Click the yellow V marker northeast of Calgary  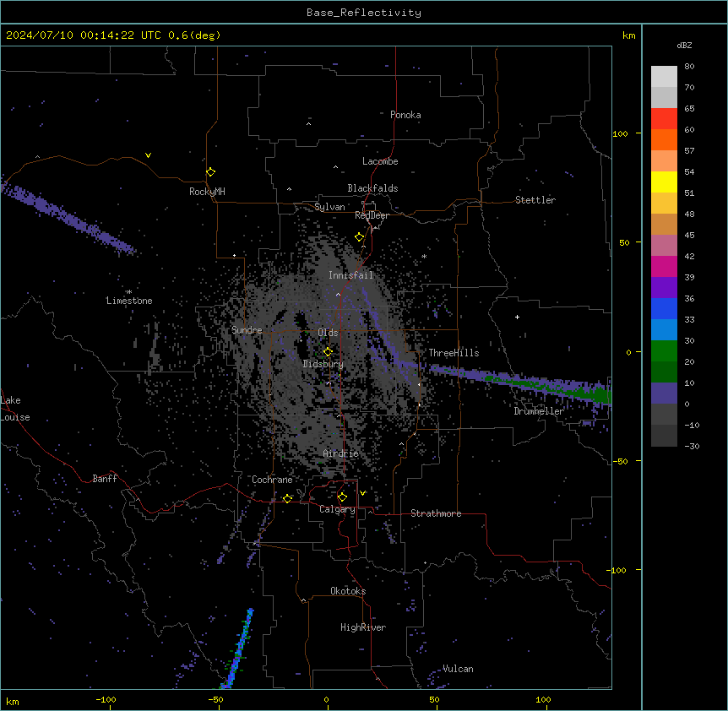[x=362, y=493]
